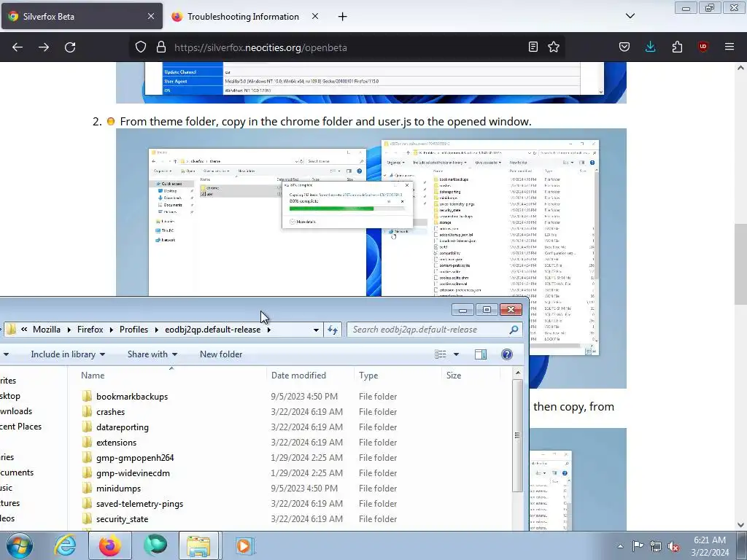View site security padlock info
This screenshot has height=560, width=747.
point(161,47)
